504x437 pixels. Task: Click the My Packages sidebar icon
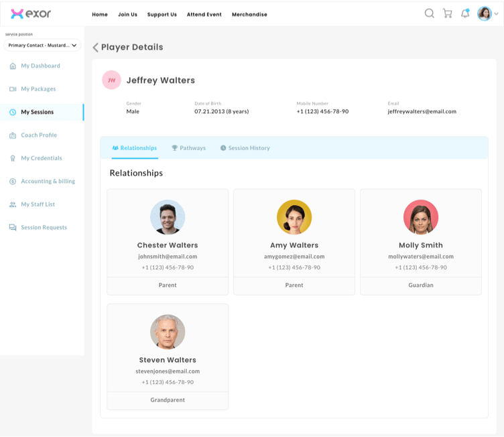click(13, 89)
